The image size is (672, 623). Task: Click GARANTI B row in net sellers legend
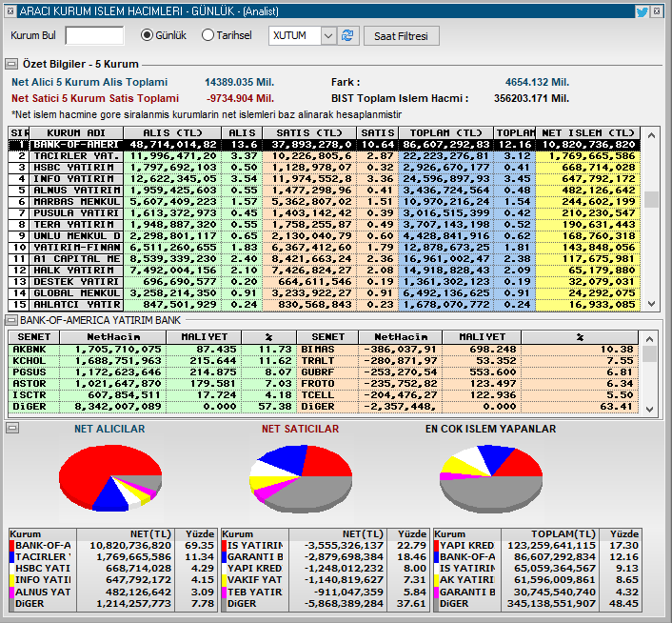tap(325, 557)
